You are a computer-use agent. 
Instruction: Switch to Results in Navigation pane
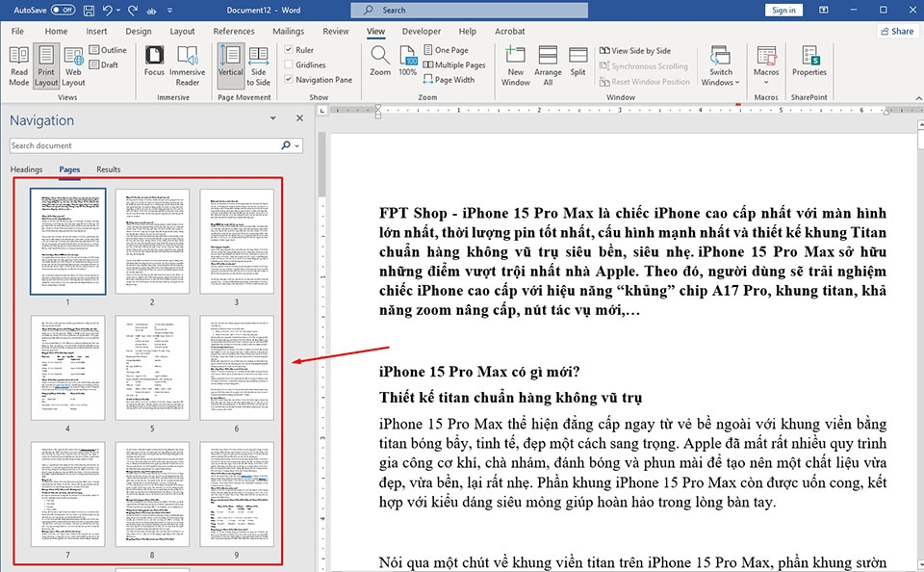pyautogui.click(x=109, y=169)
